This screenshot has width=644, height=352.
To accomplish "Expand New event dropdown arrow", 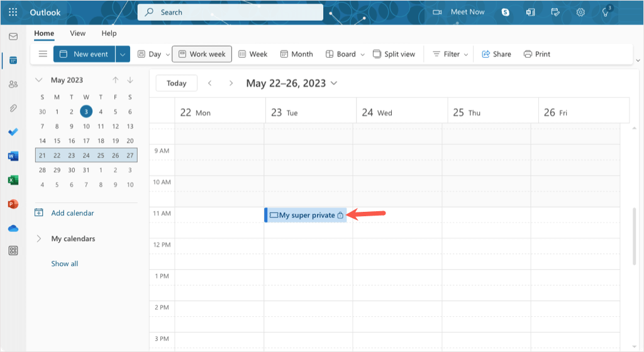I will click(x=123, y=54).
